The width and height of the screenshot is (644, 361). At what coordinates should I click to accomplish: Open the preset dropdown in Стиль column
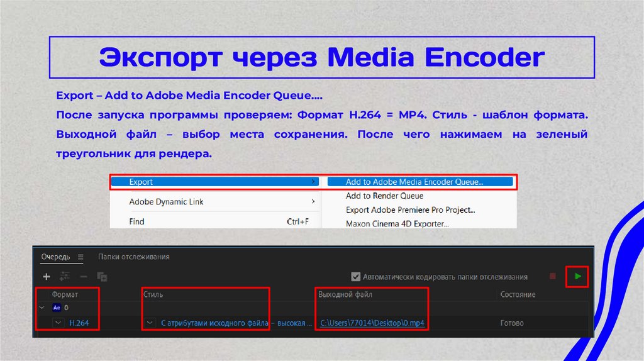click(150, 323)
